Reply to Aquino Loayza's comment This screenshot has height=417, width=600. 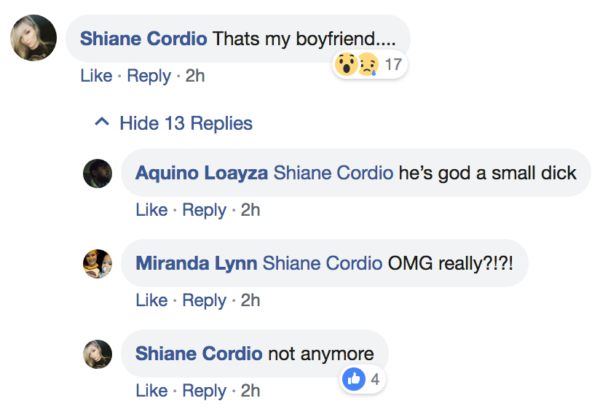[x=204, y=210]
